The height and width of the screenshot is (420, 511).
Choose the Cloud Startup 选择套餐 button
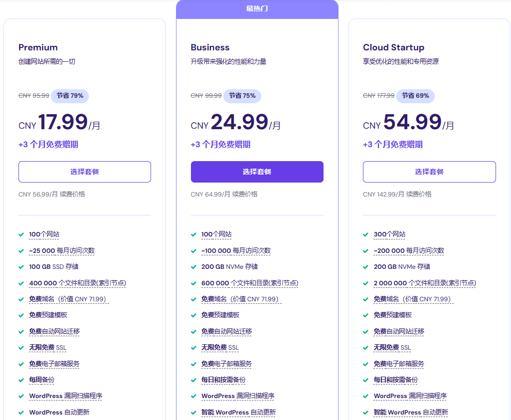click(x=429, y=172)
